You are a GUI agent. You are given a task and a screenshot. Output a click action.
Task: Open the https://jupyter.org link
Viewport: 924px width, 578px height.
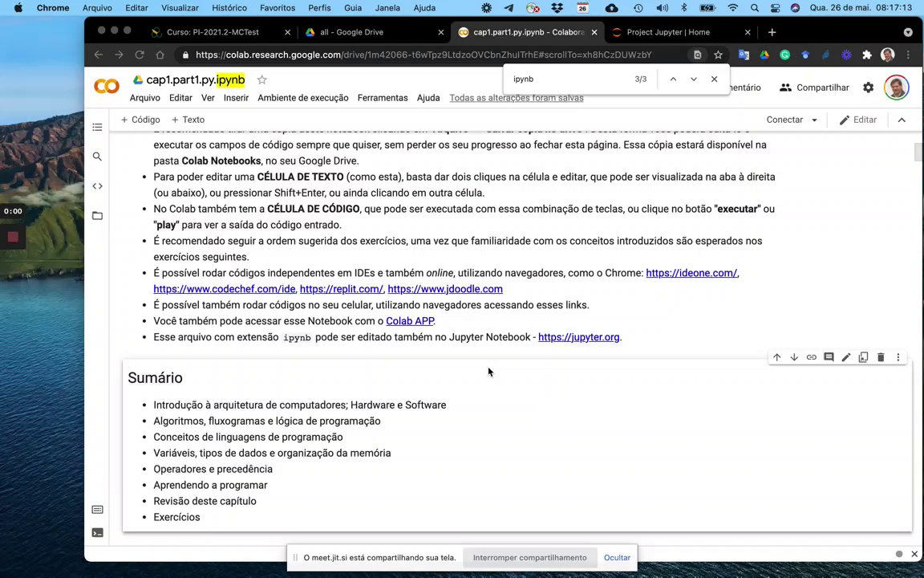578,337
